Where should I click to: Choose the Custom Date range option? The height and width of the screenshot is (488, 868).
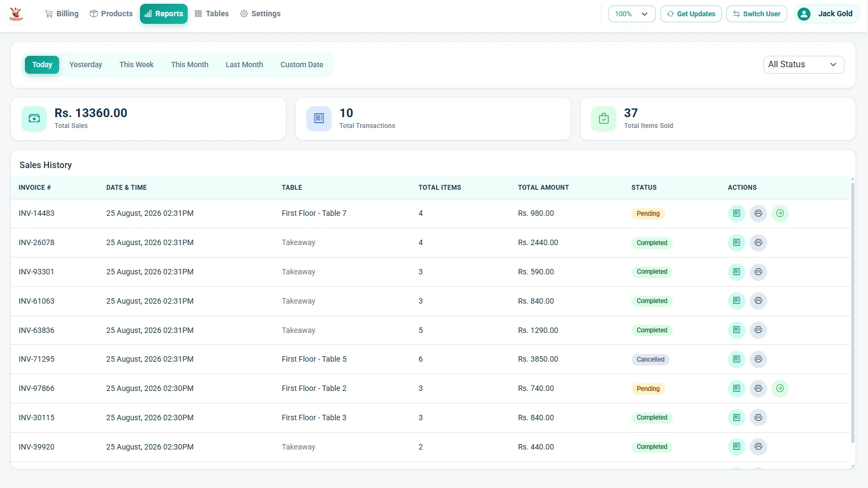pos(302,65)
